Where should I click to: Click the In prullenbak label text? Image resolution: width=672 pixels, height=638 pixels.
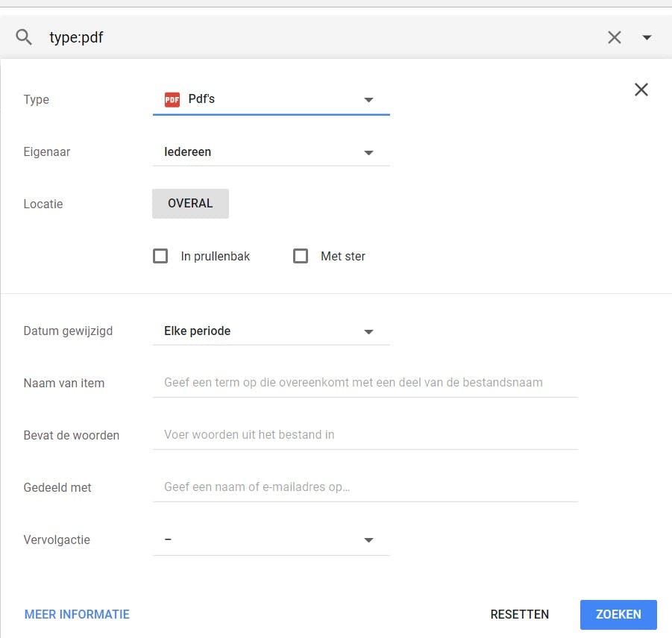tap(216, 256)
